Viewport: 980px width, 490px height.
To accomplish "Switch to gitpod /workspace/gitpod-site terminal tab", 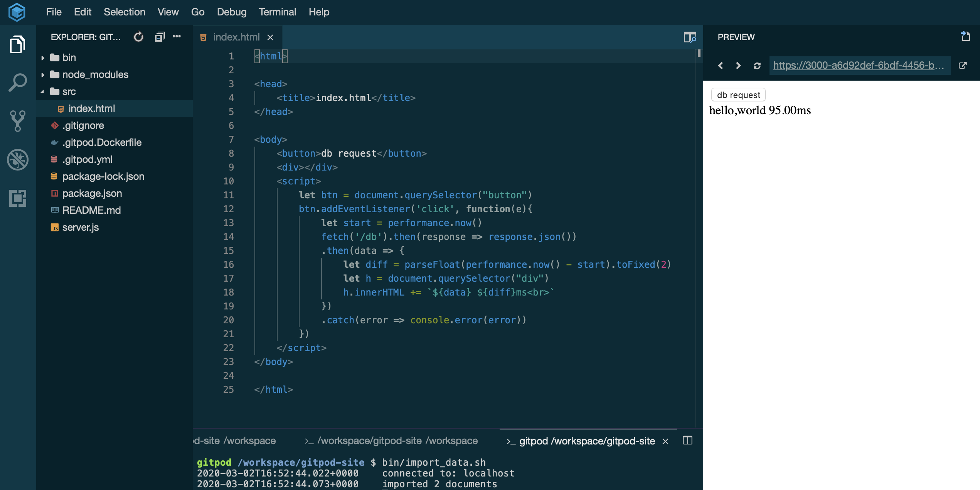I will (586, 441).
